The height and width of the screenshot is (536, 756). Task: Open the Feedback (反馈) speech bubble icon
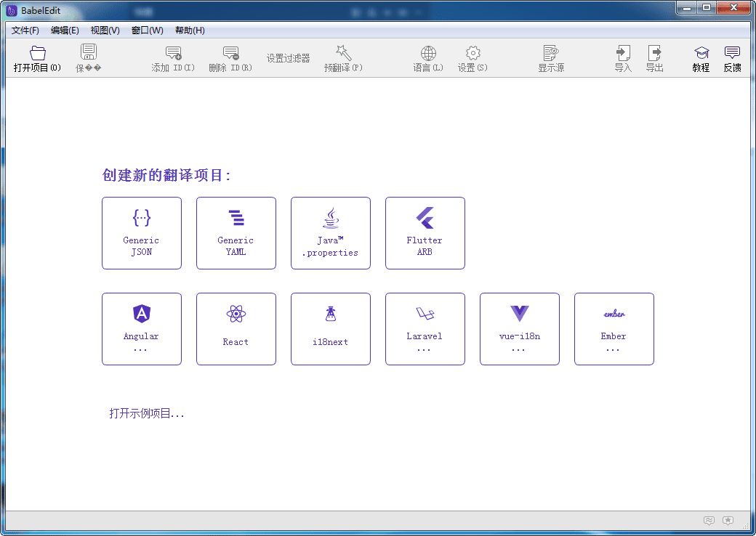pos(732,53)
